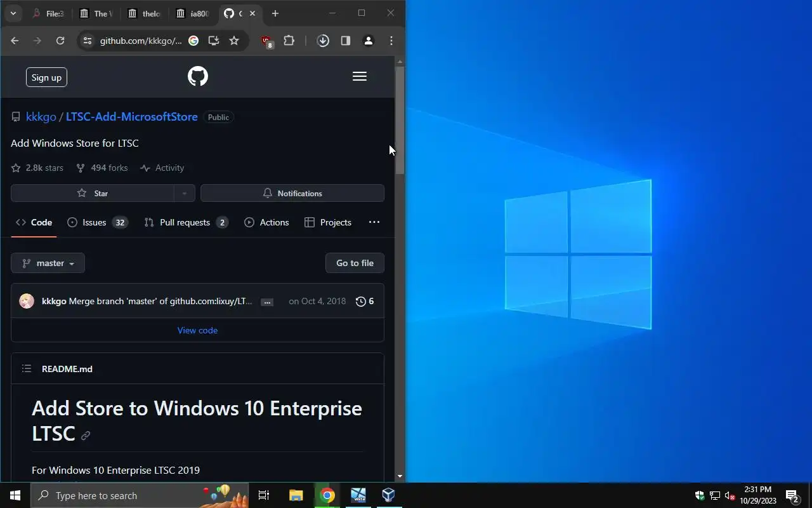Go forward in browser history
Image resolution: width=812 pixels, height=508 pixels.
click(x=37, y=41)
